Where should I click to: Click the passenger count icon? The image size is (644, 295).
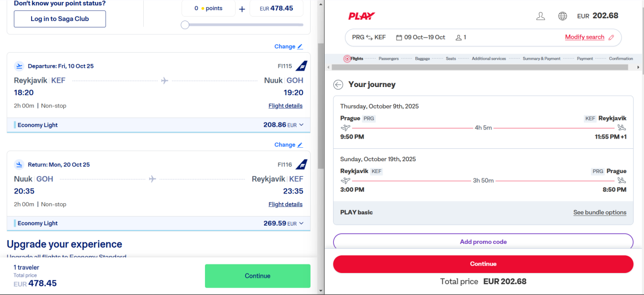[458, 38]
